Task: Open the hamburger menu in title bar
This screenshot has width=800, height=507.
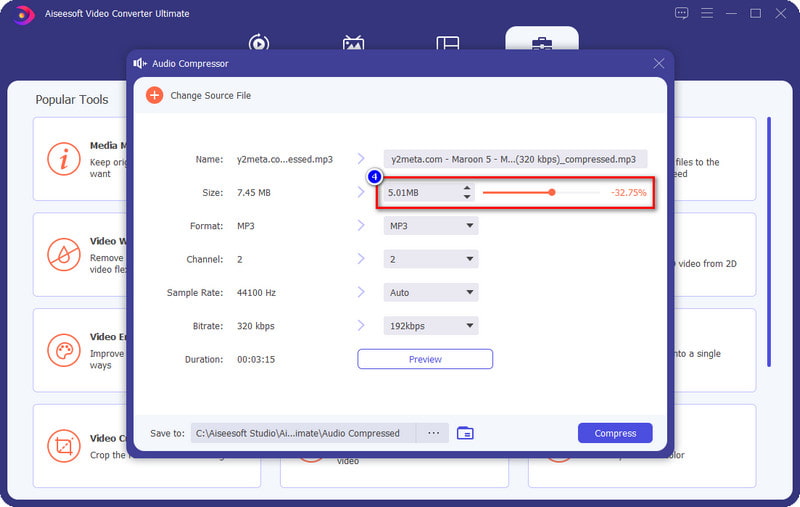Action: coord(707,14)
